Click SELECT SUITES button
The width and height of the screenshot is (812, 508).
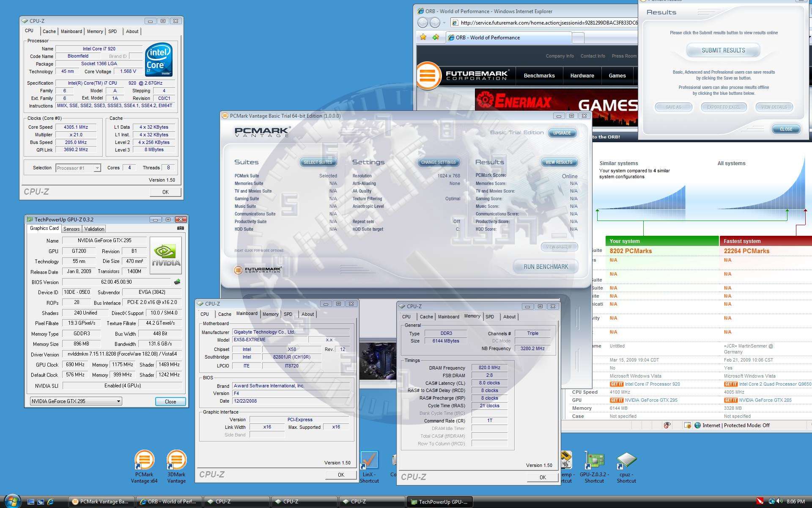[x=318, y=162]
